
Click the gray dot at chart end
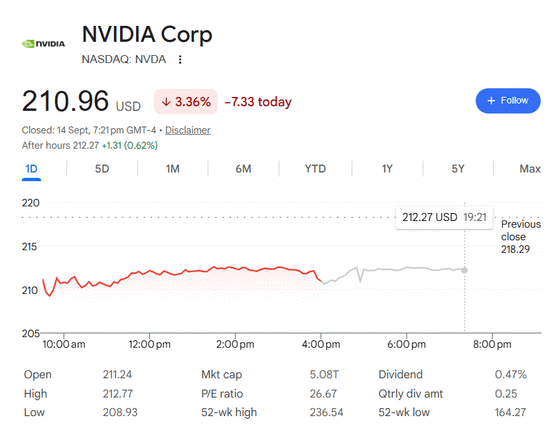pos(464,270)
